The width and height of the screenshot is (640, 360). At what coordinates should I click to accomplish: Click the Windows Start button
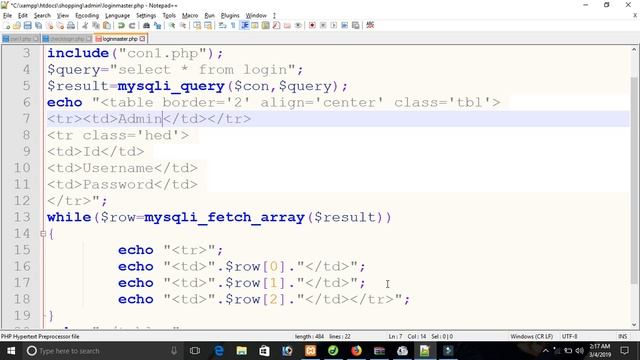click(x=11, y=351)
